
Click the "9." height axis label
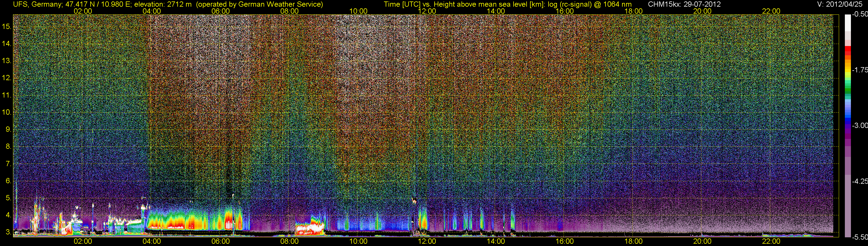tap(8, 129)
